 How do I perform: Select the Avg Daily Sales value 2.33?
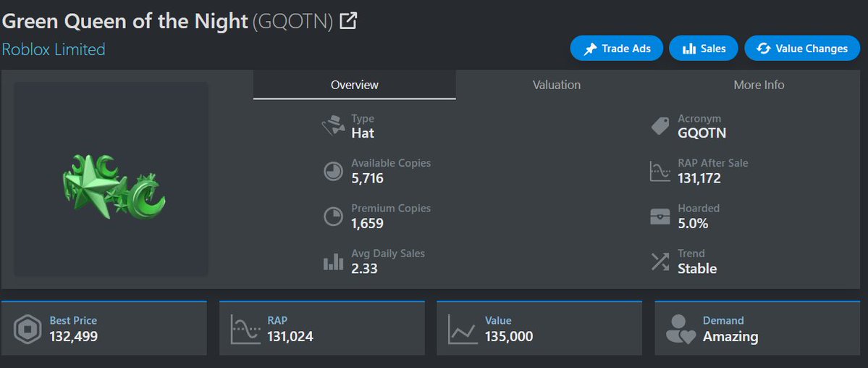tap(364, 269)
